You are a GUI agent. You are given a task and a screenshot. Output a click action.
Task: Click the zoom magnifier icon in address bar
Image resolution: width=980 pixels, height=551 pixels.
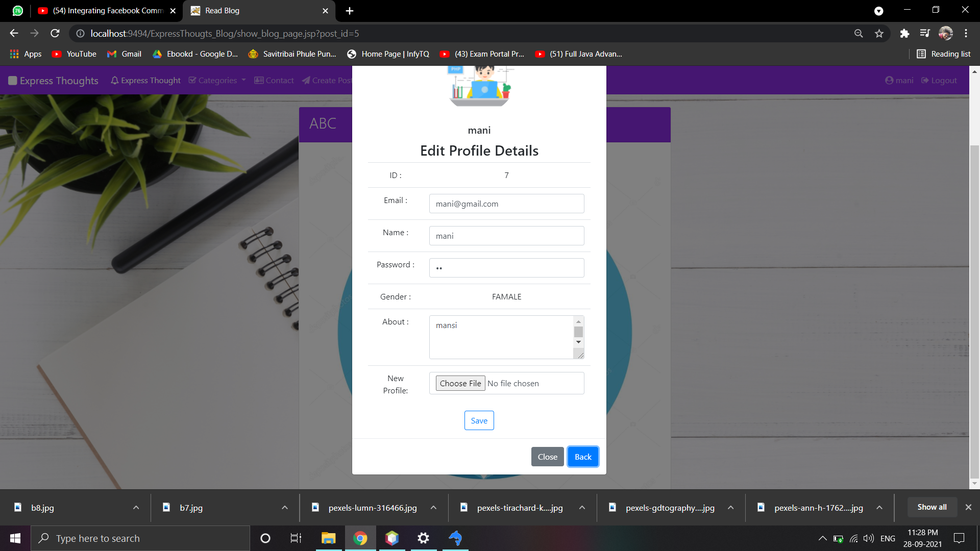tap(859, 34)
